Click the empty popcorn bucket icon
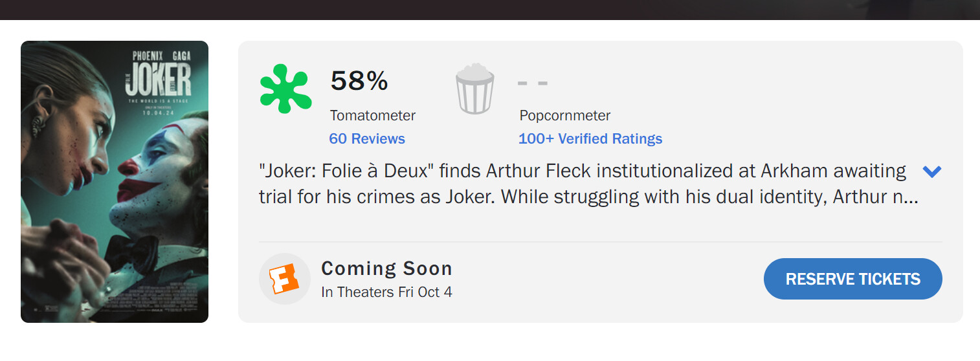980x361 pixels. point(475,89)
